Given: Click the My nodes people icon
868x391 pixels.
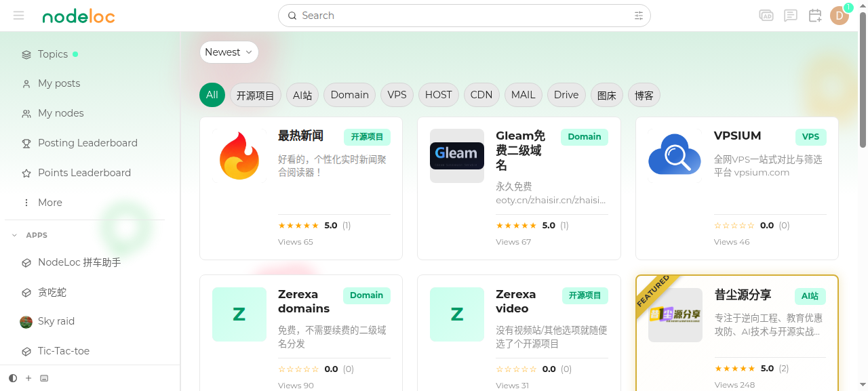Looking at the screenshot, I should click(26, 114).
